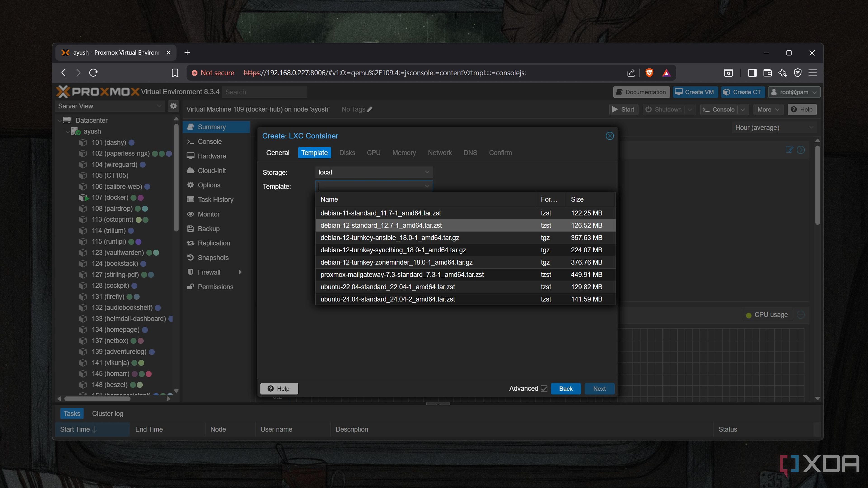Click the Create CT button
The image size is (868, 488).
743,92
